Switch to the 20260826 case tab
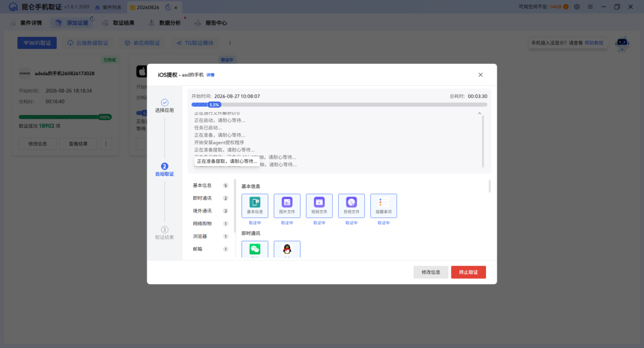Viewport: 644px width, 348px height. (148, 7)
